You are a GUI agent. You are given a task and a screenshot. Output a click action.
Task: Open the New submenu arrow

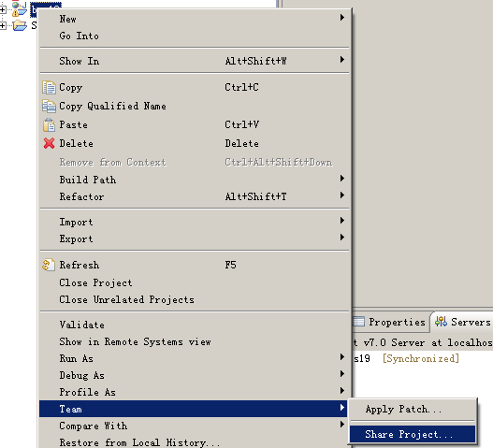342,17
